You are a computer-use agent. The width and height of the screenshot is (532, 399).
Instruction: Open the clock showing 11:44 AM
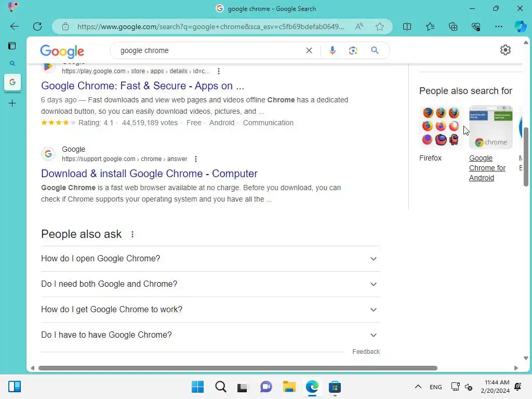coord(495,387)
